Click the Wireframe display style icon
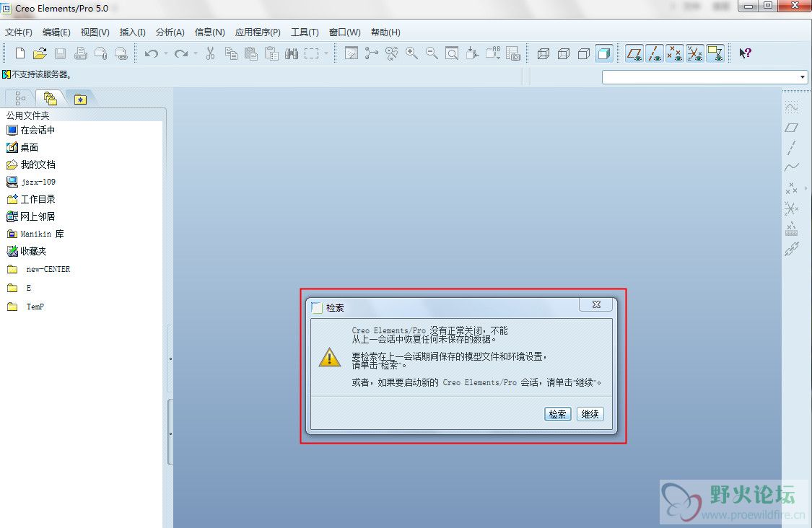812x528 pixels. click(543, 53)
